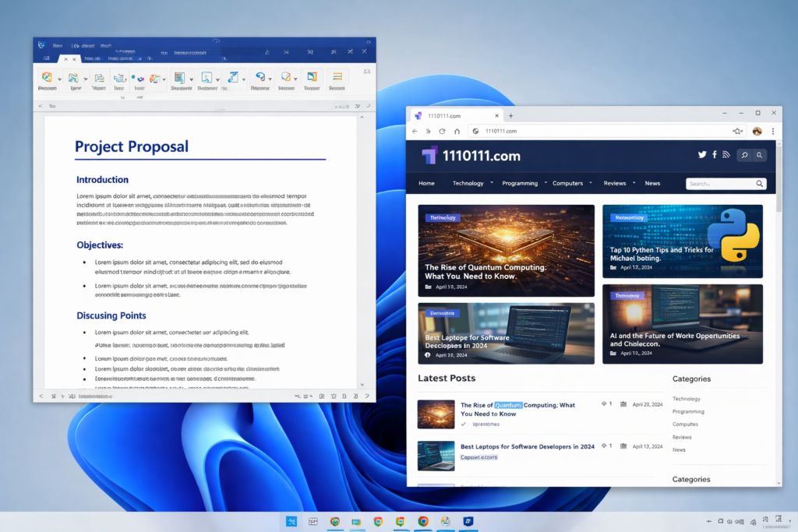Click the browser profile avatar
This screenshot has height=532, width=798.
[x=757, y=132]
